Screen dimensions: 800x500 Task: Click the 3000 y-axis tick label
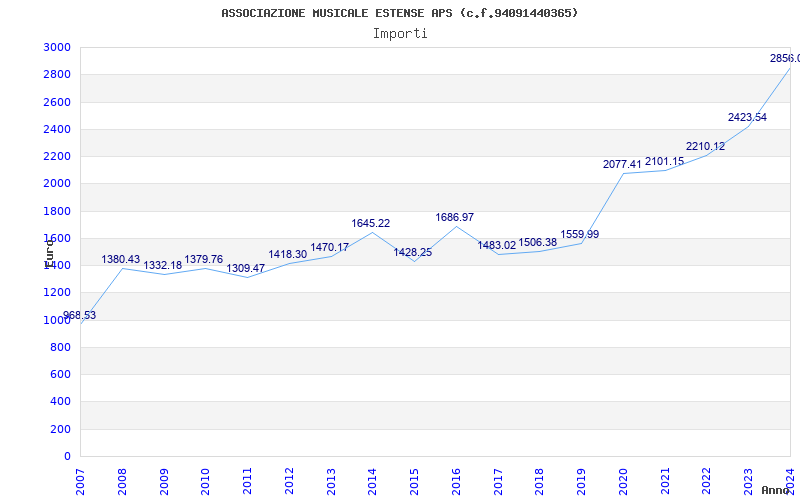[57, 47]
